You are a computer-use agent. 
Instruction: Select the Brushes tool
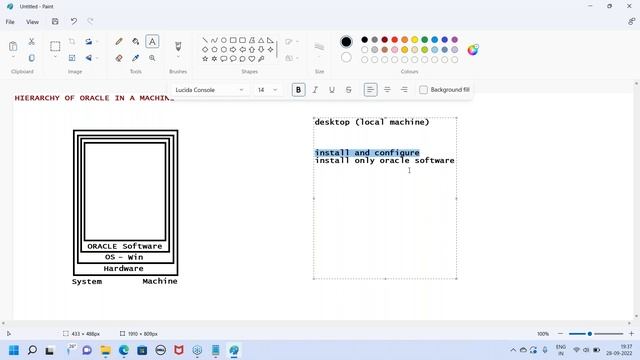[178, 46]
